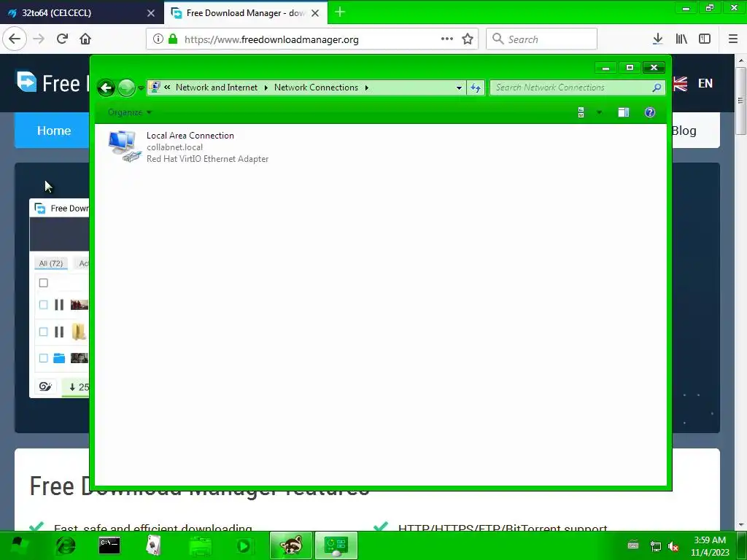Go back in Network Connections explorer window
Image resolution: width=747 pixels, height=560 pixels.
click(x=107, y=87)
